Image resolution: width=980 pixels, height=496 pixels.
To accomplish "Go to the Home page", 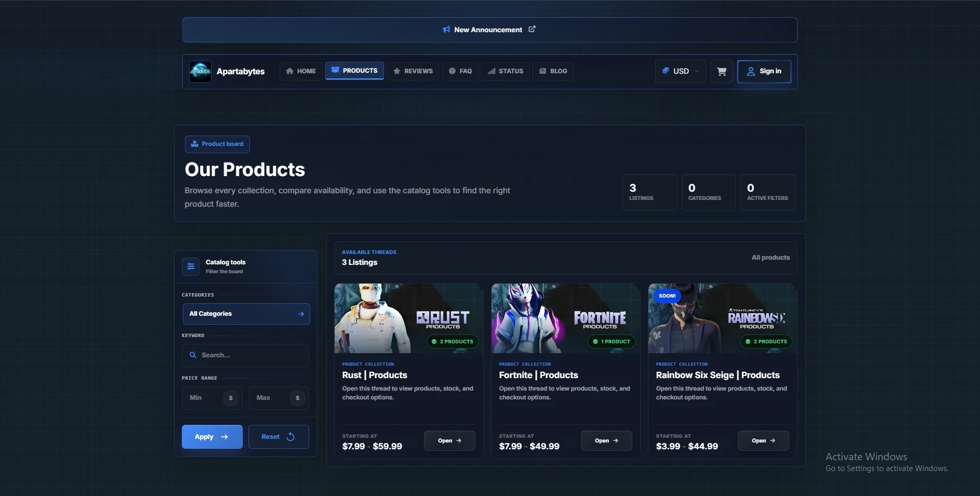I will (301, 71).
